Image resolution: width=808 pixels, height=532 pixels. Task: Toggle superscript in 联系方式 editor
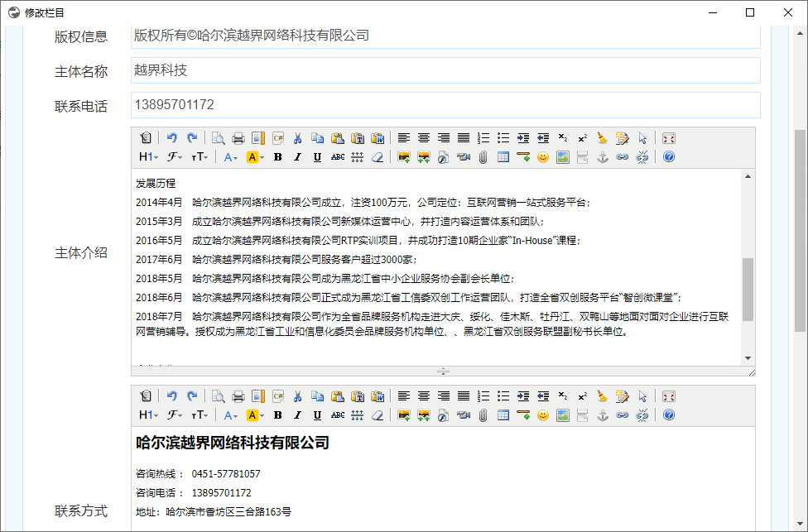(x=583, y=396)
